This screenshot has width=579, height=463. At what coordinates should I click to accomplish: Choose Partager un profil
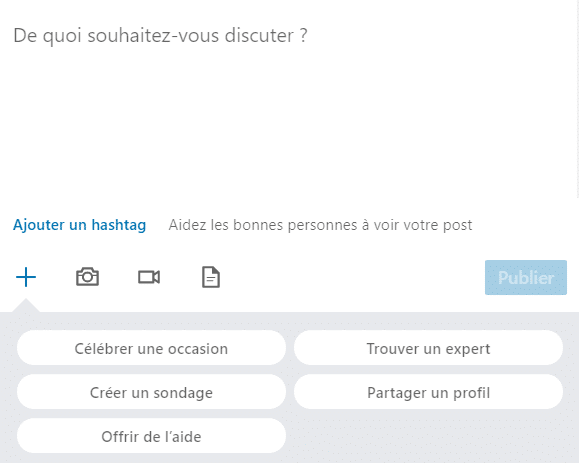428,392
